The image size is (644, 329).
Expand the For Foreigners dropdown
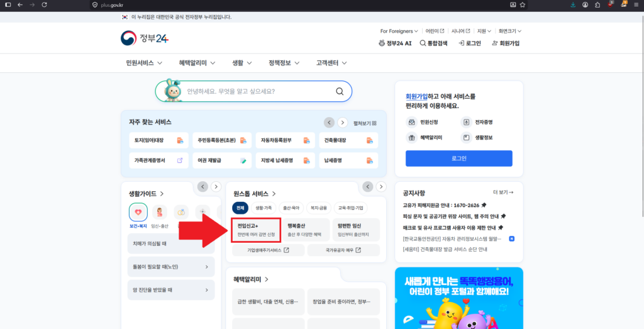pos(399,31)
